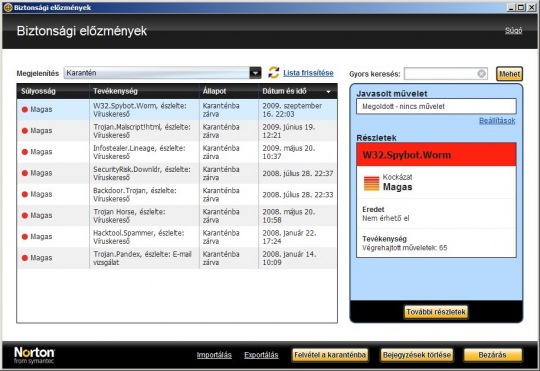This screenshot has width=540, height=371.
Task: Click the Mehet search button
Action: coord(509,74)
